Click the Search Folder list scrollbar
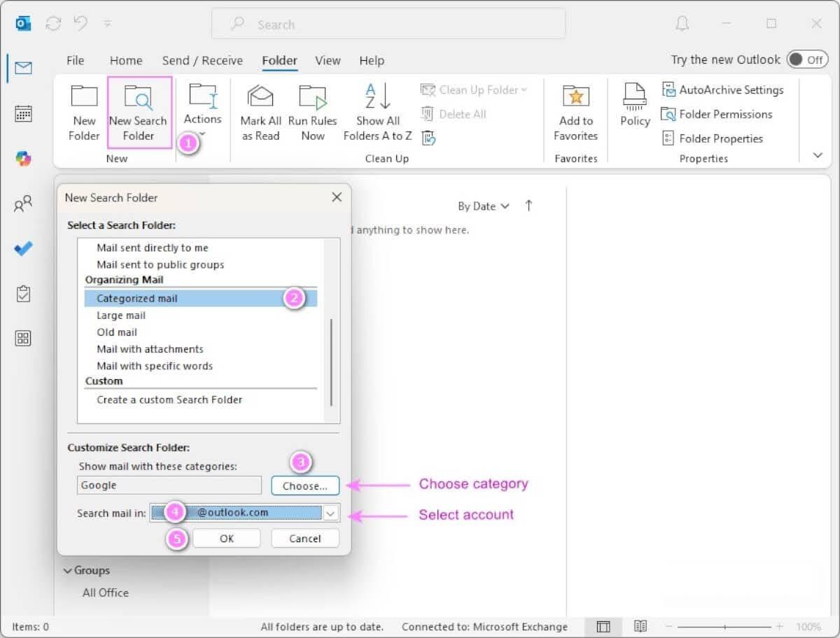The height and width of the screenshot is (638, 840). [332, 362]
